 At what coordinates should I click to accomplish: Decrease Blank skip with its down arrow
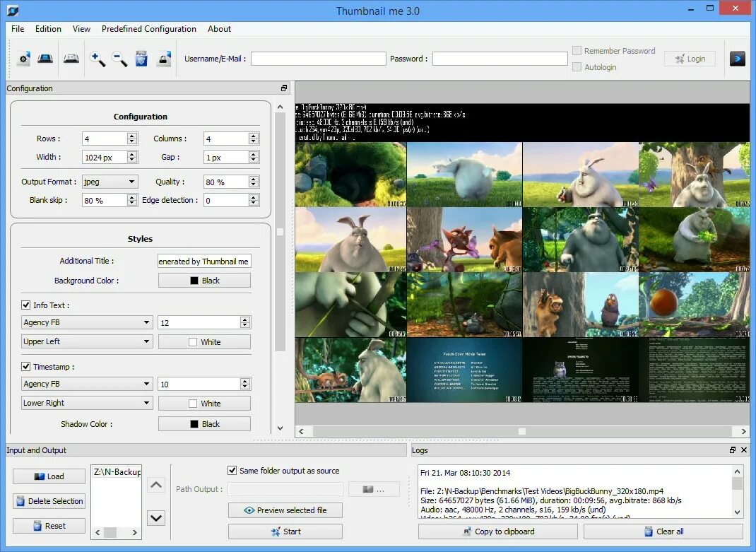pyautogui.click(x=132, y=203)
